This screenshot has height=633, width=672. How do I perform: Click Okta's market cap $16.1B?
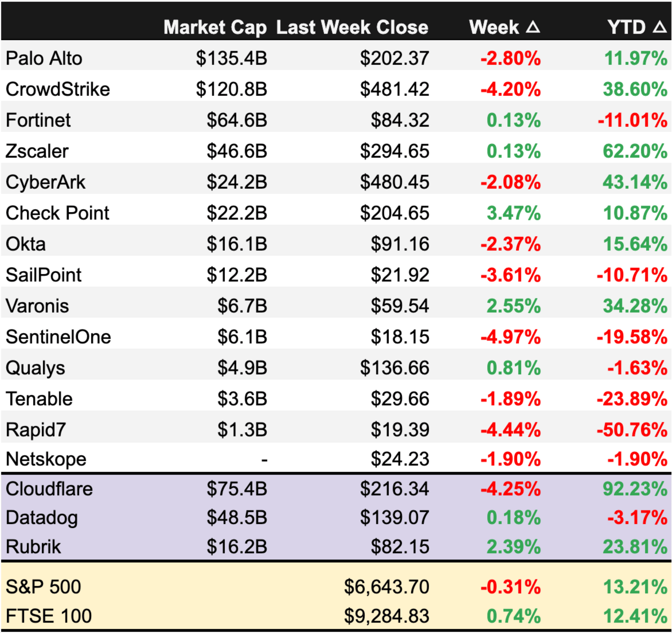(237, 244)
